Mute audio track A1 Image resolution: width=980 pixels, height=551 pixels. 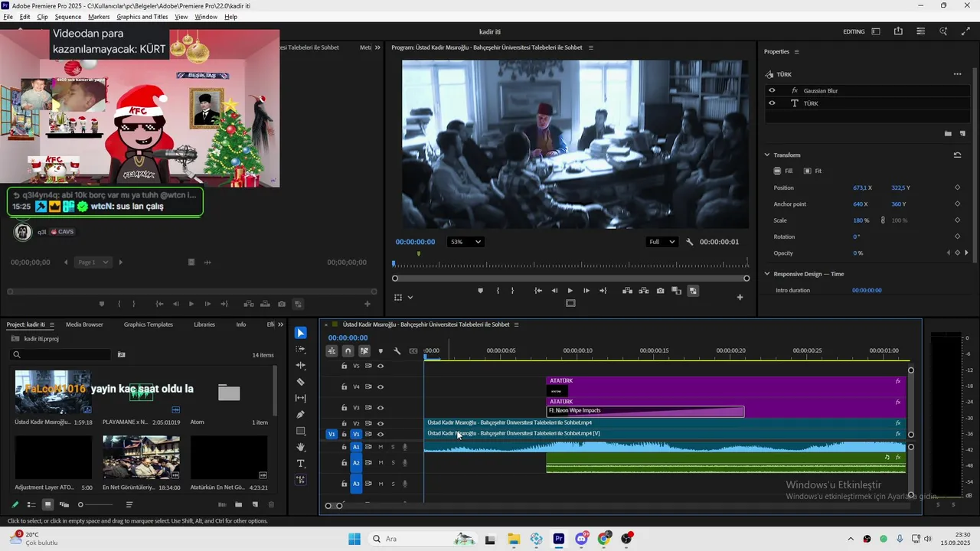381,447
